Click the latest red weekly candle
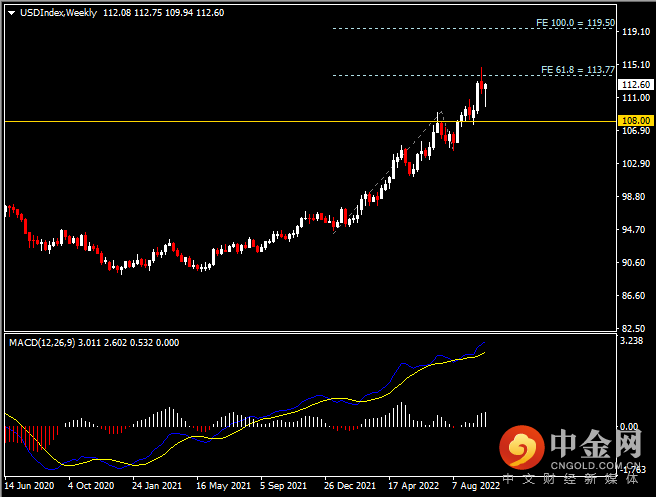Image resolution: width=656 pixels, height=497 pixels. pyautogui.click(x=485, y=94)
